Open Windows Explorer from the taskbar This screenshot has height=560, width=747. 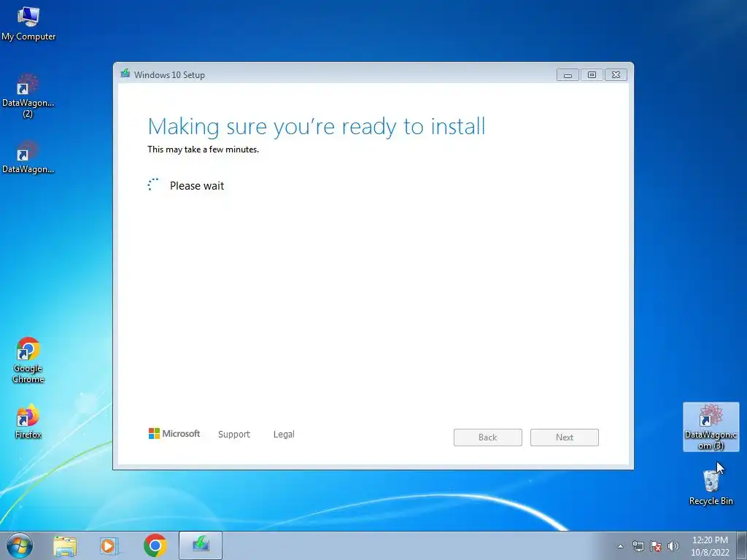(65, 545)
